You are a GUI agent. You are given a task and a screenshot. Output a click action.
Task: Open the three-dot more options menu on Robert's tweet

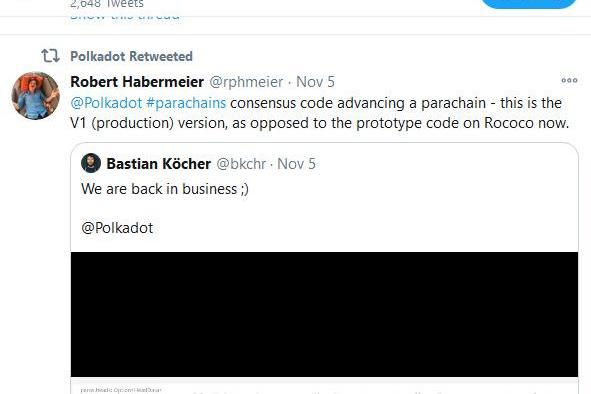point(569,80)
